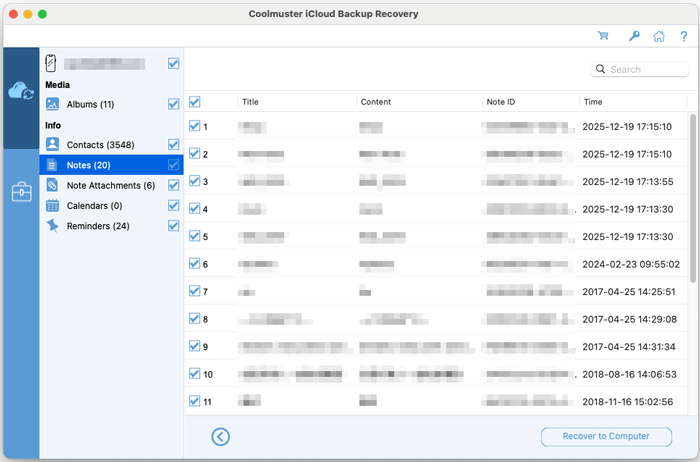Select the row timed 2017-04-25 14:29:08
This screenshot has width=700, height=462.
(x=436, y=319)
